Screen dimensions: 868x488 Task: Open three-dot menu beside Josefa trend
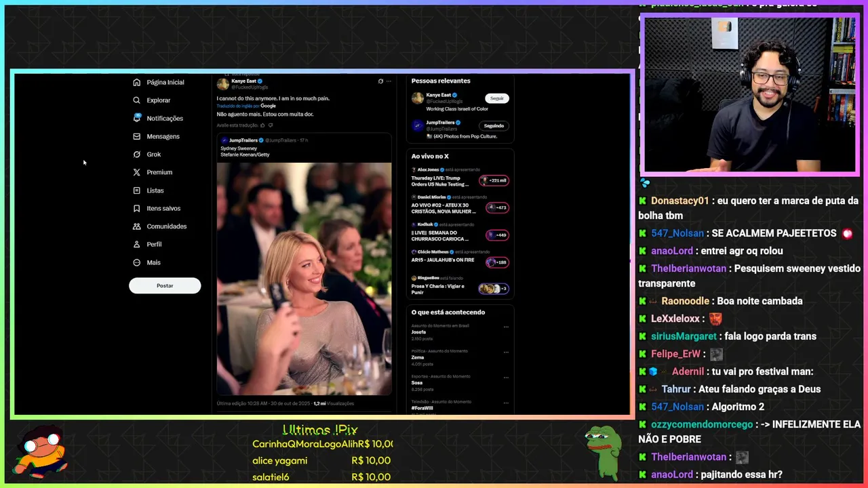pyautogui.click(x=506, y=327)
